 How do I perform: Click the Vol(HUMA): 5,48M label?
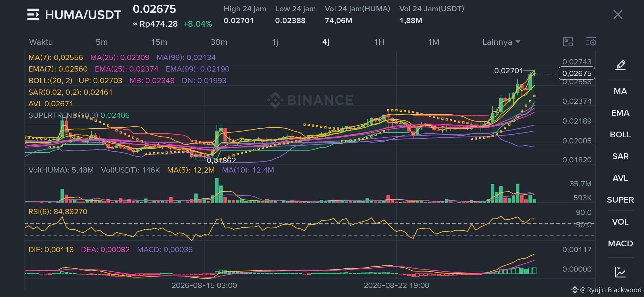point(61,170)
